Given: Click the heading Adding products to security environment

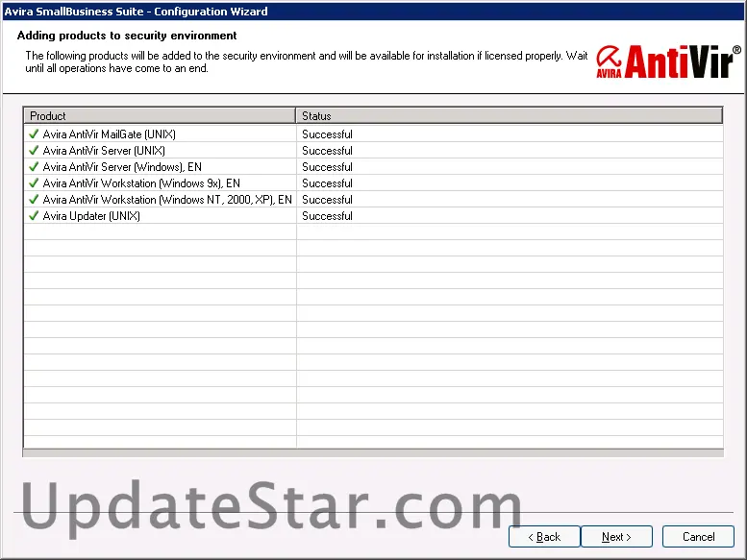Looking at the screenshot, I should coord(127,36).
